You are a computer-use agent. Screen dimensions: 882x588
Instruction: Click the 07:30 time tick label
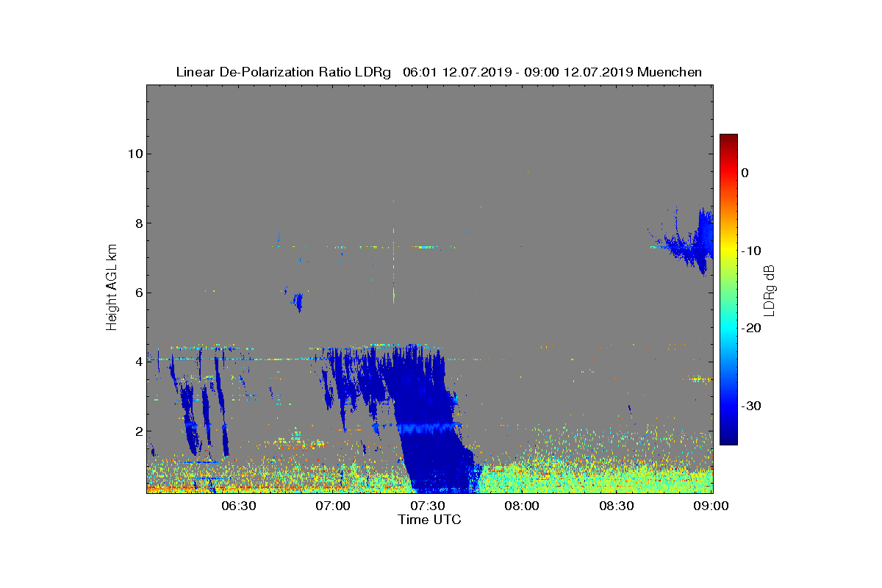pyautogui.click(x=428, y=506)
